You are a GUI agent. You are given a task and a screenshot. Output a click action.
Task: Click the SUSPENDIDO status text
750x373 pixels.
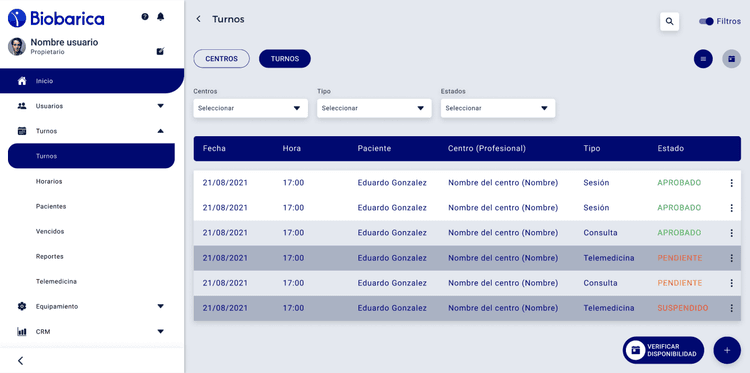point(683,308)
